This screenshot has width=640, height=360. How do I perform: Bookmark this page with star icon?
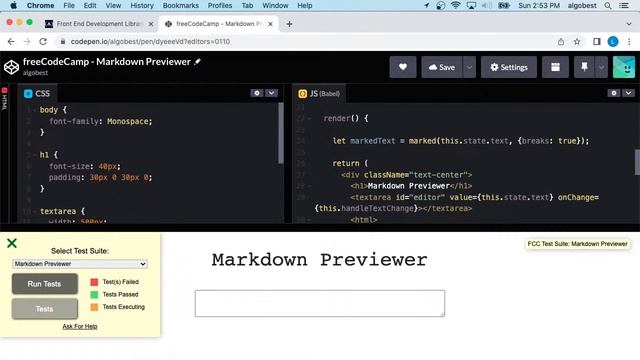coord(577,42)
